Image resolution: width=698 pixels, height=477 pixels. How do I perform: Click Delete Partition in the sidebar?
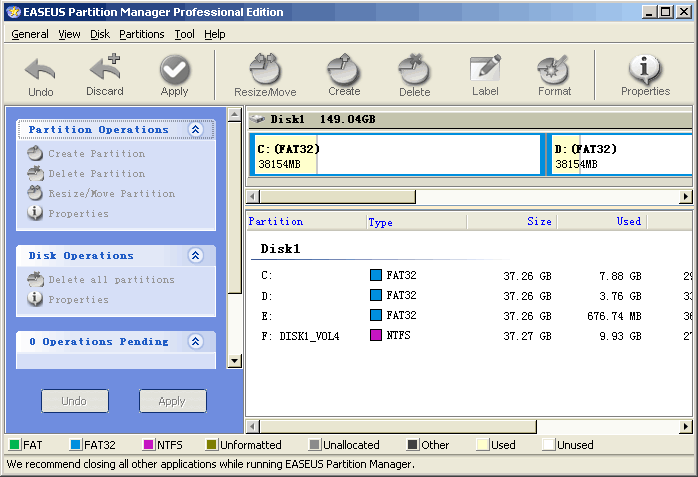pyautogui.click(x=86, y=174)
